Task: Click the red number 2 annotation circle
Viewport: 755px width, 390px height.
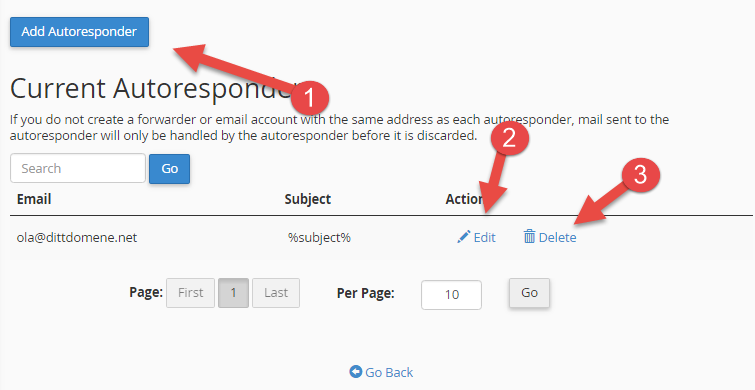Action: pyautogui.click(x=509, y=137)
